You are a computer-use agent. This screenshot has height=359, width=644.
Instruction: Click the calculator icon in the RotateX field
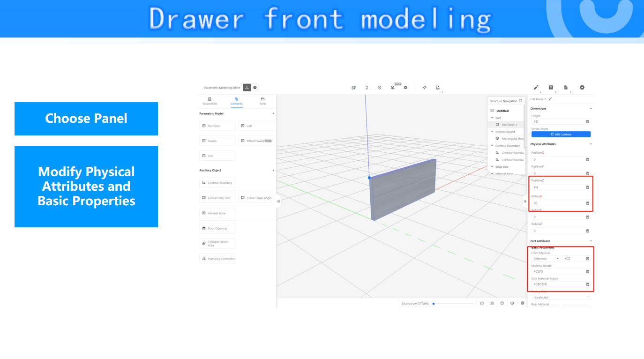[x=587, y=203]
